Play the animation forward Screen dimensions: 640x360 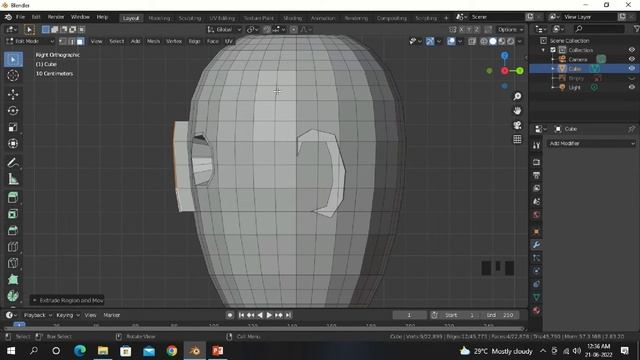pyautogui.click(x=269, y=315)
